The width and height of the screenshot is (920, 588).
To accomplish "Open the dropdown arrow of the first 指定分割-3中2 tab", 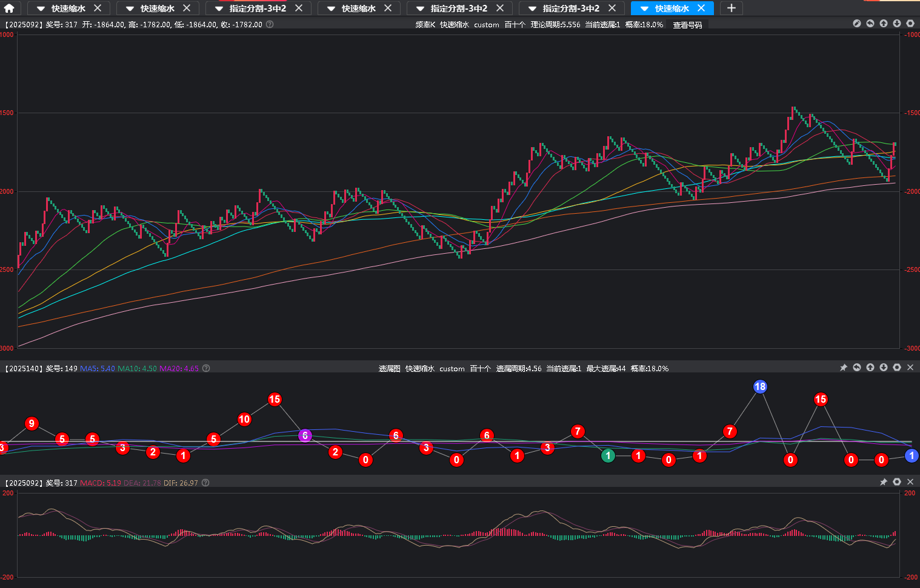I will 219,8.
